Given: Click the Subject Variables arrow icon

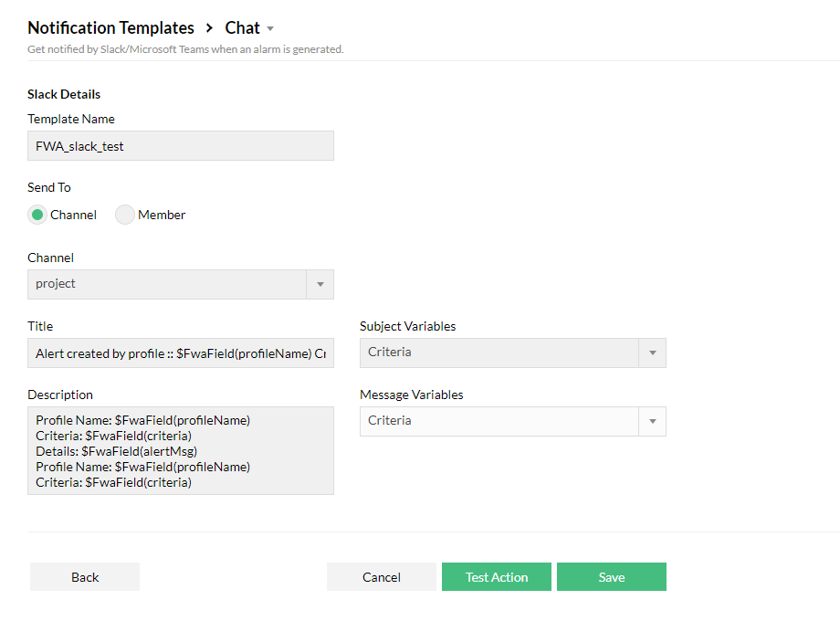Looking at the screenshot, I should [x=652, y=353].
